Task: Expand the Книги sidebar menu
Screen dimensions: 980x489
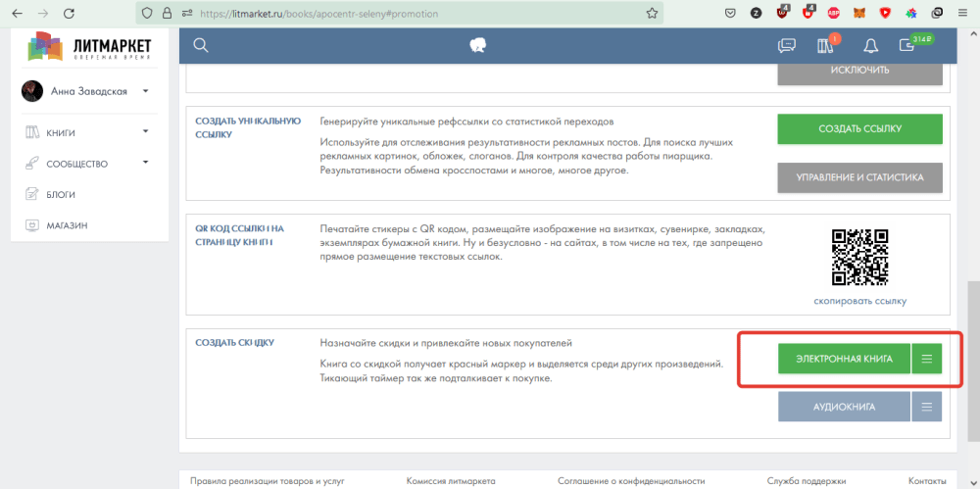Action: click(145, 132)
